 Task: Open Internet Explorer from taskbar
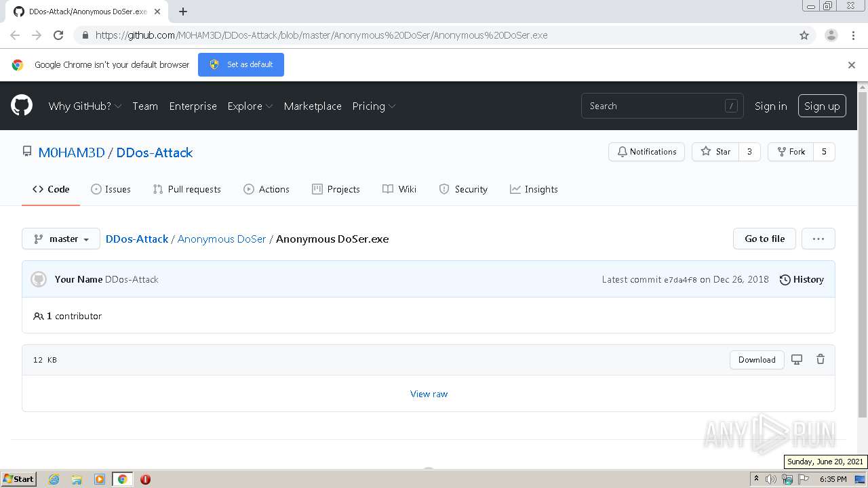click(x=54, y=479)
